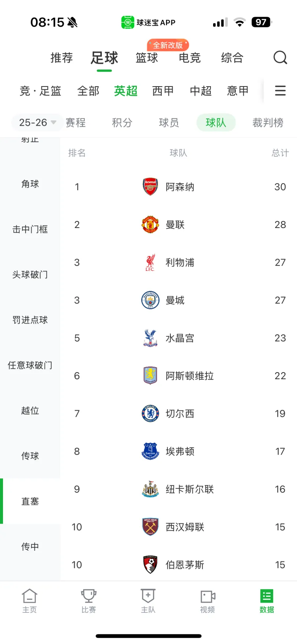Tap the search magnifier icon
The width and height of the screenshot is (297, 644).
click(x=280, y=58)
